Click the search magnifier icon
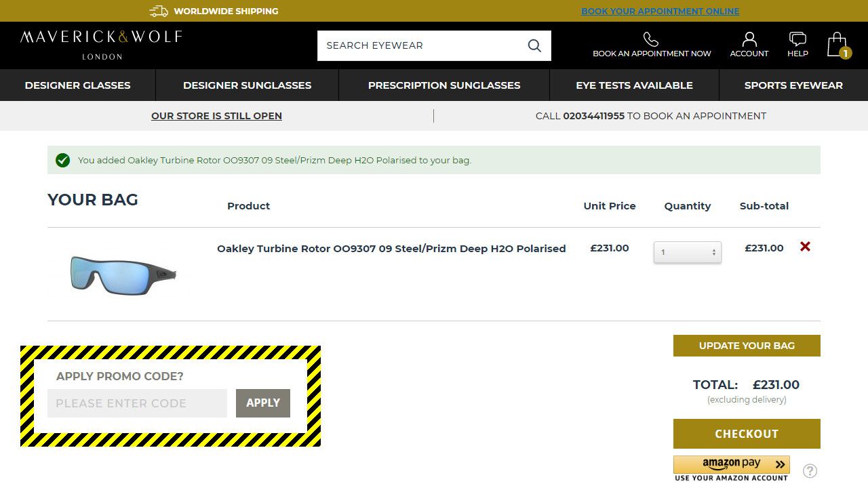This screenshot has width=868, height=488. click(x=534, y=45)
